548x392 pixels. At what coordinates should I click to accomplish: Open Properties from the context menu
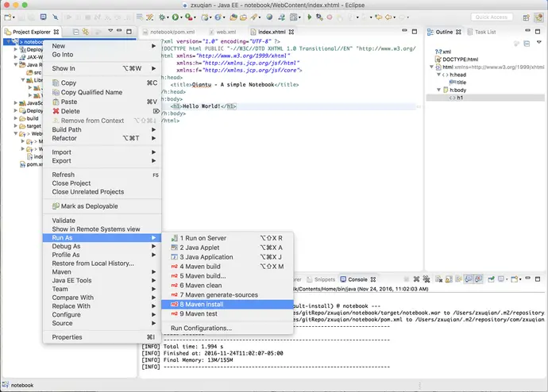click(67, 337)
